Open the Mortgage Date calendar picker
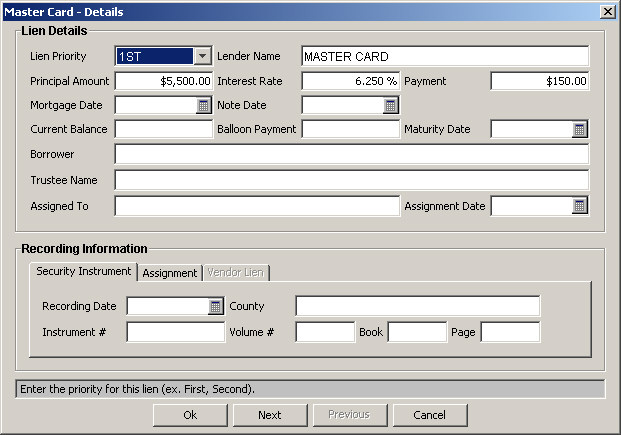 [x=203, y=105]
